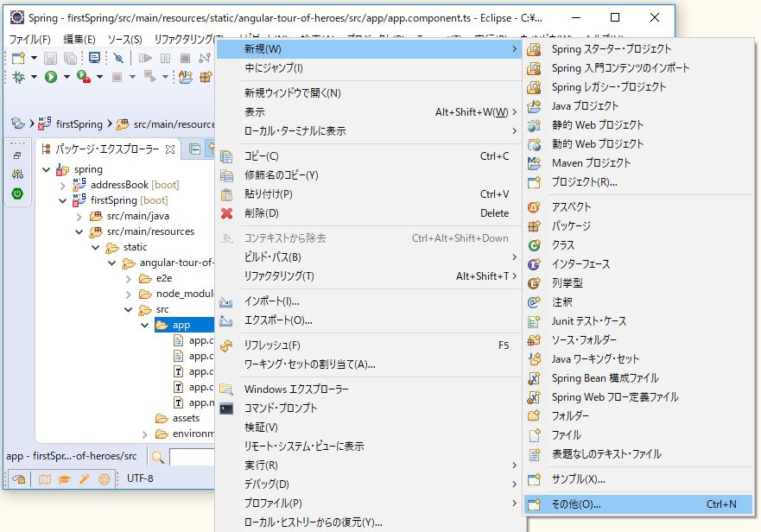Click the search magnifier icon beside quick field
Image resolution: width=761 pixels, height=532 pixels.
point(158,457)
